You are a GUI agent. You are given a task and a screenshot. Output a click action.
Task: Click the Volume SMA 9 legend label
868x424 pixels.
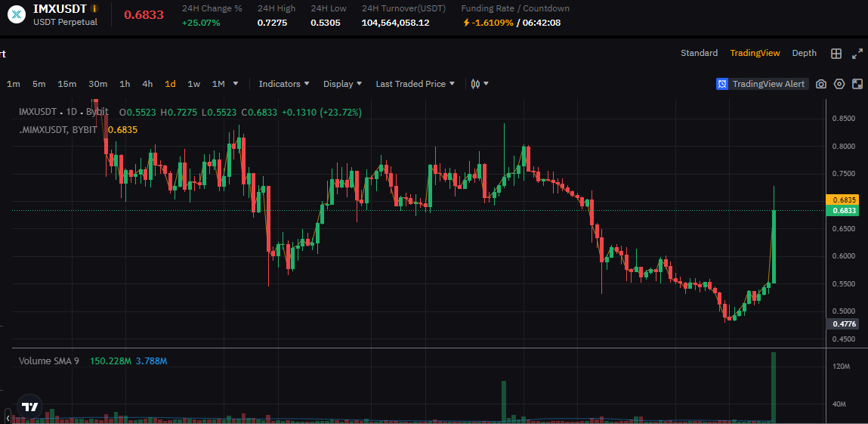pyautogui.click(x=48, y=361)
